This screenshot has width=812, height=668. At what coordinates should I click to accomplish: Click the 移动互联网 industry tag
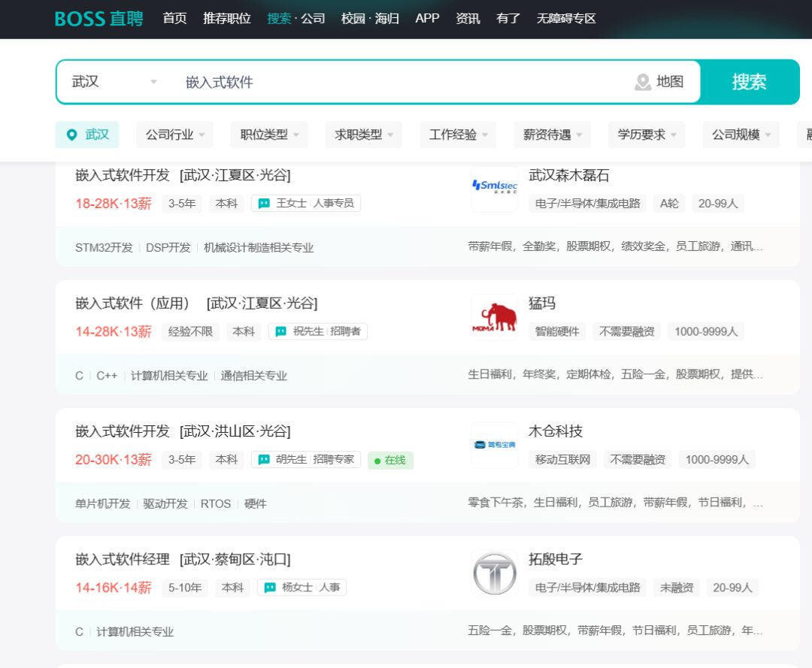click(563, 459)
